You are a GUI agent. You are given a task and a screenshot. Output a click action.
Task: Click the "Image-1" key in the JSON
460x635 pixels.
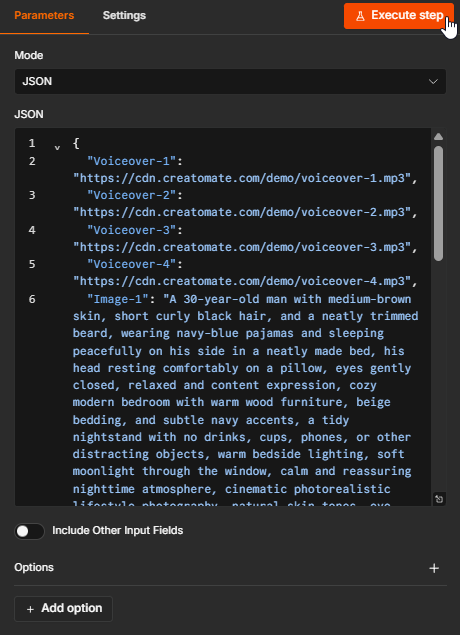118,299
